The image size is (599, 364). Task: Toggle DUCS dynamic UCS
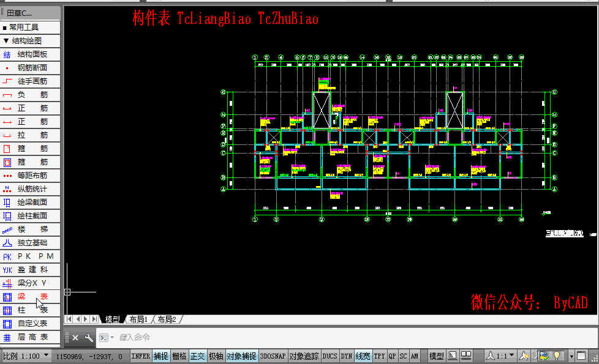330,356
